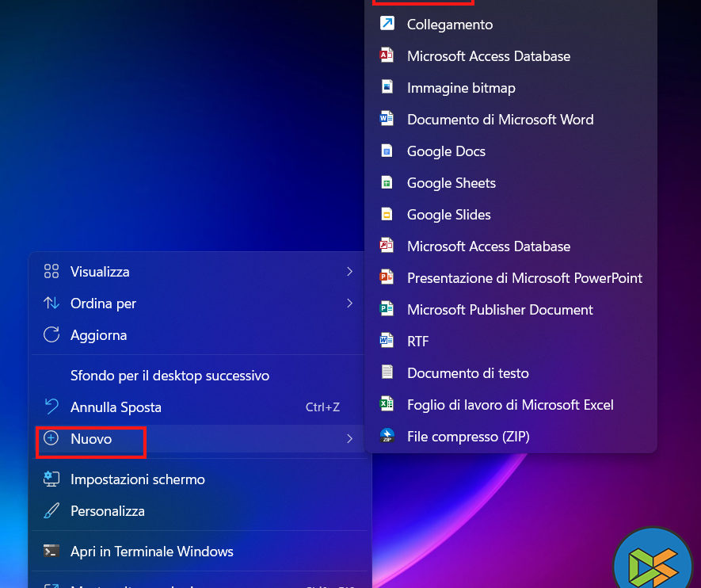Click the Word document icon
The image size is (701, 588).
point(387,119)
